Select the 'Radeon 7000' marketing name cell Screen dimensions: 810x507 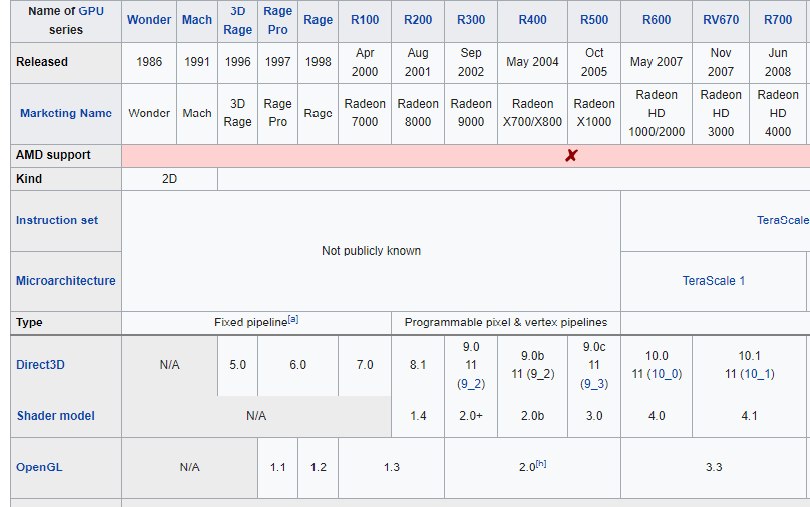tap(365, 113)
